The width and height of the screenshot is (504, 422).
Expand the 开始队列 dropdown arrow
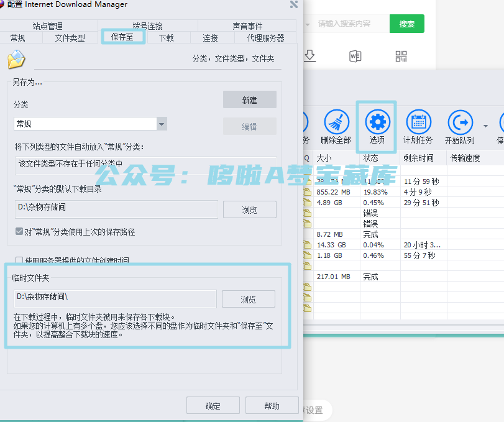pos(486,126)
